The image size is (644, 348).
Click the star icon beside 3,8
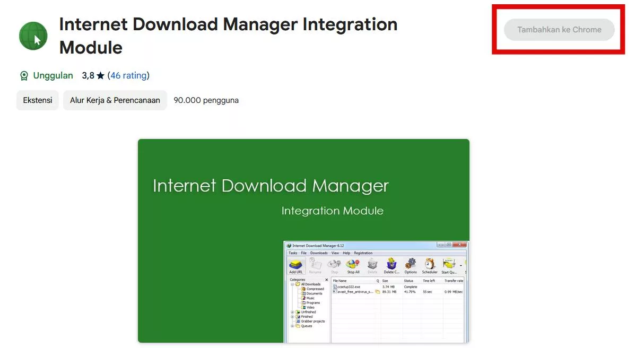tap(101, 76)
